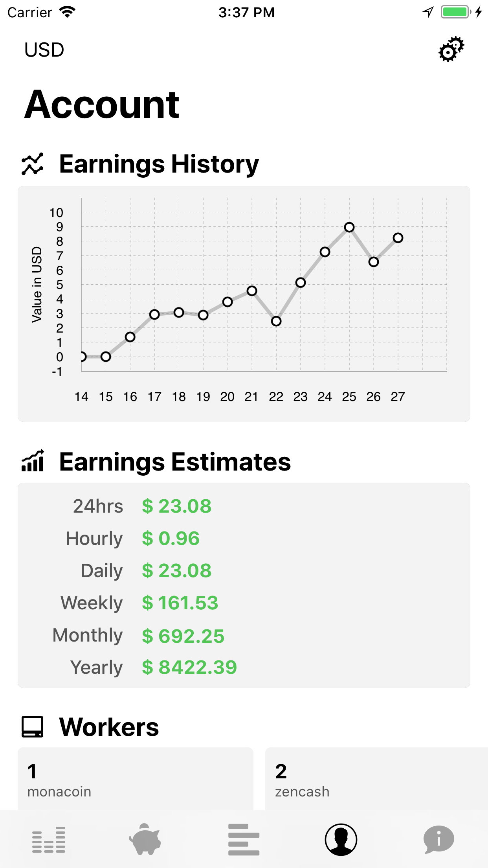Select the peak data point at day 25
The image size is (488, 868).
click(x=349, y=227)
